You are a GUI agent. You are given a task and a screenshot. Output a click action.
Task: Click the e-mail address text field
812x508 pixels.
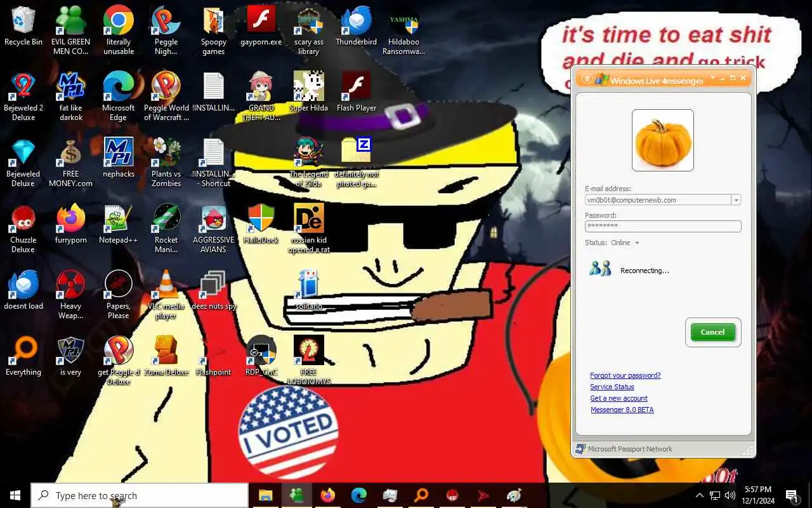click(658, 200)
